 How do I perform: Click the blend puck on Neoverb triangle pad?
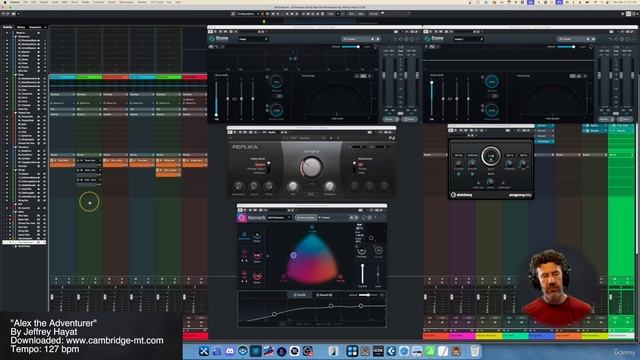click(x=293, y=255)
